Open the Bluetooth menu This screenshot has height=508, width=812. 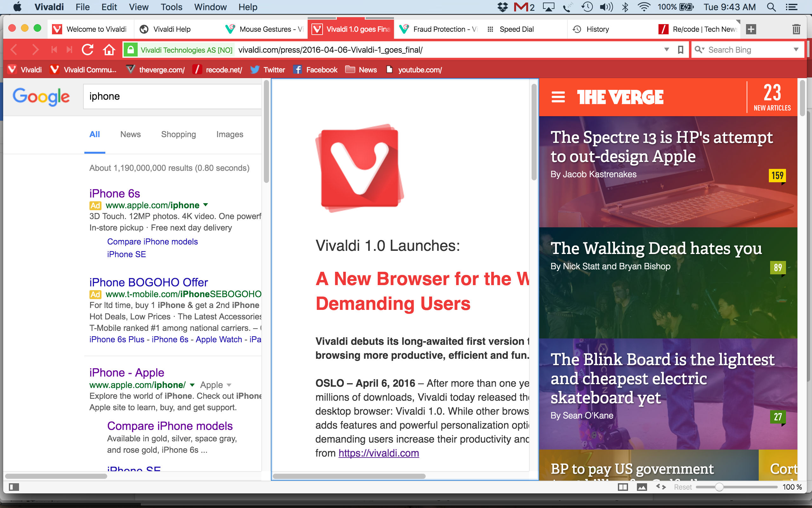point(625,7)
